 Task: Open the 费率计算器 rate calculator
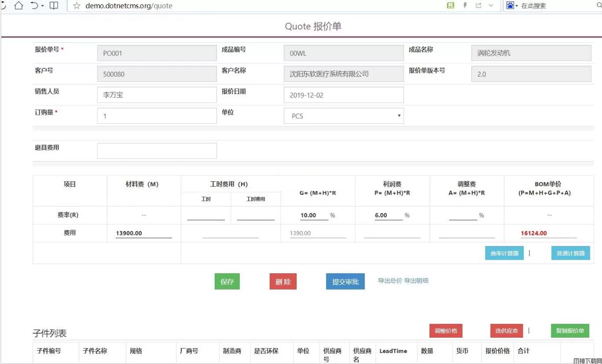[x=504, y=253]
